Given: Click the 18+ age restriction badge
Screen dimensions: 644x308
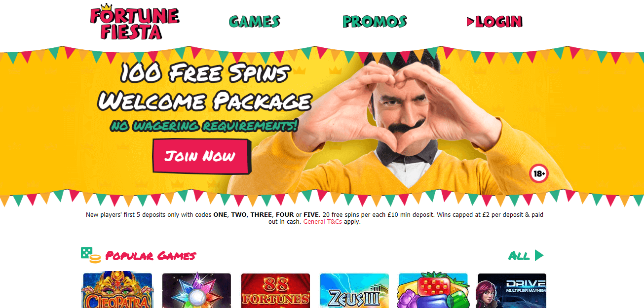Looking at the screenshot, I should [539, 174].
